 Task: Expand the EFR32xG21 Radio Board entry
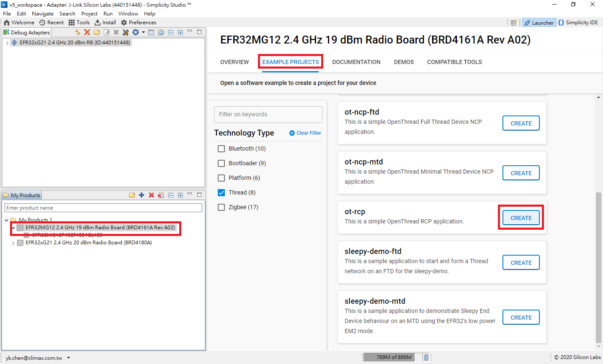(x=13, y=243)
